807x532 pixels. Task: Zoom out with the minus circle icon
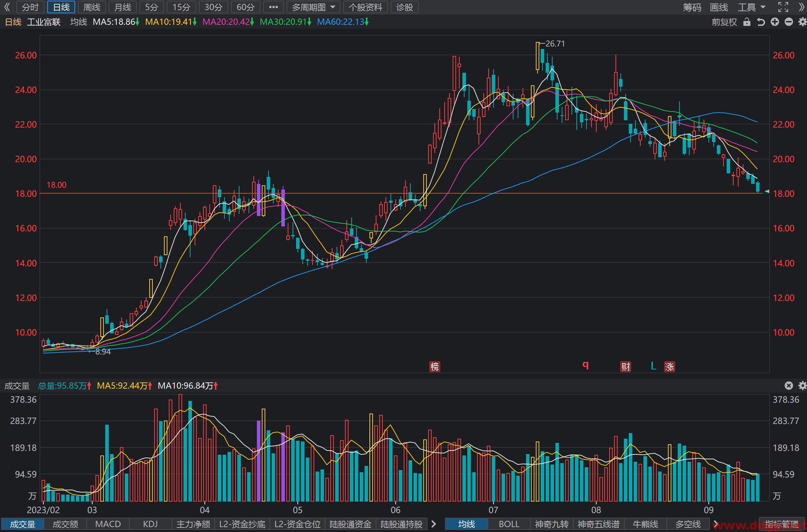click(789, 22)
